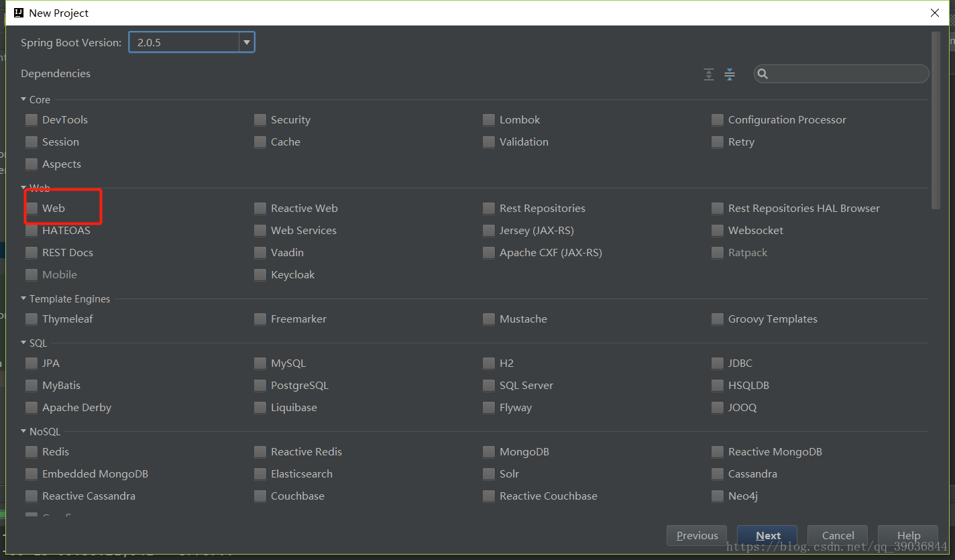Check the PostgreSQL checkbox
This screenshot has width=955, height=560.
tap(260, 386)
